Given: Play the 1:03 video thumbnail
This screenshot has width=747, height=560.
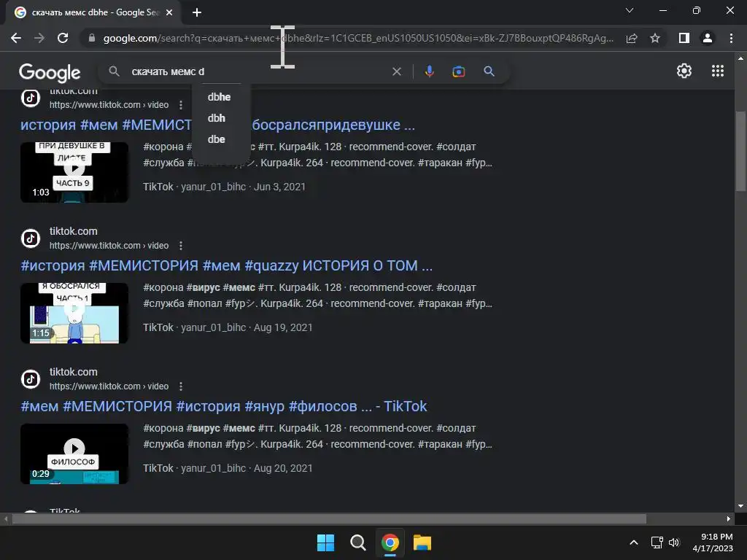Looking at the screenshot, I should (74, 172).
